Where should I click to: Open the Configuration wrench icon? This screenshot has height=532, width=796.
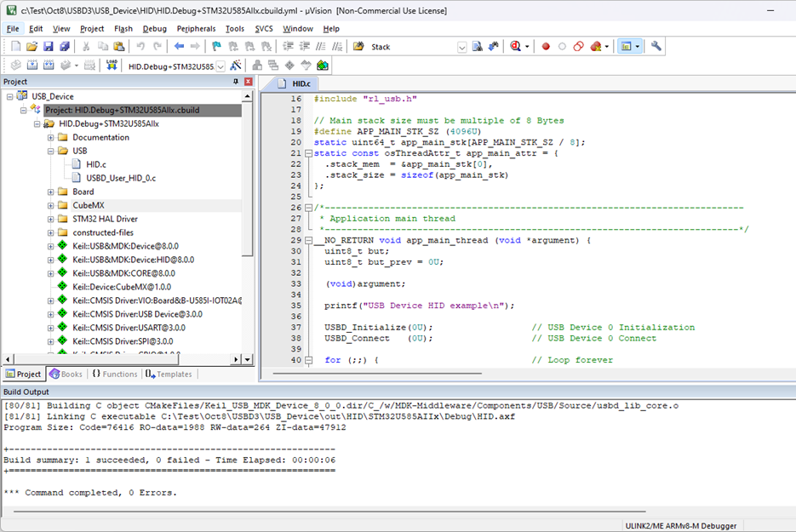[x=656, y=47]
